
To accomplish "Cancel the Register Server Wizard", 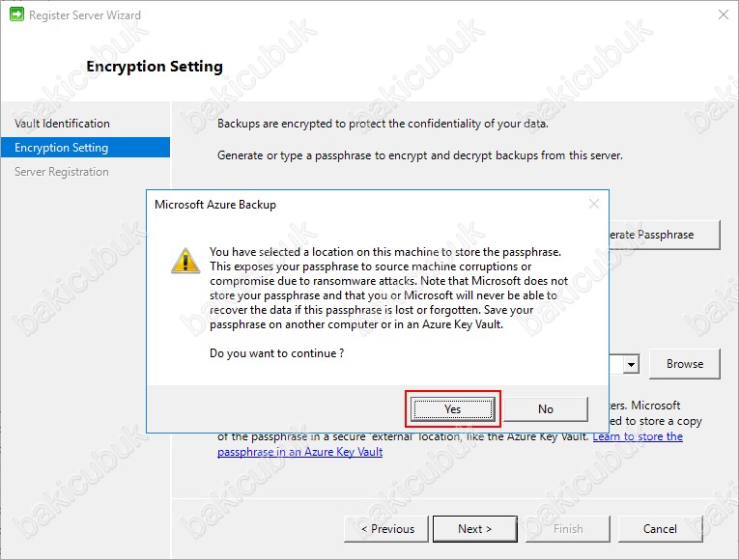I will [x=660, y=529].
